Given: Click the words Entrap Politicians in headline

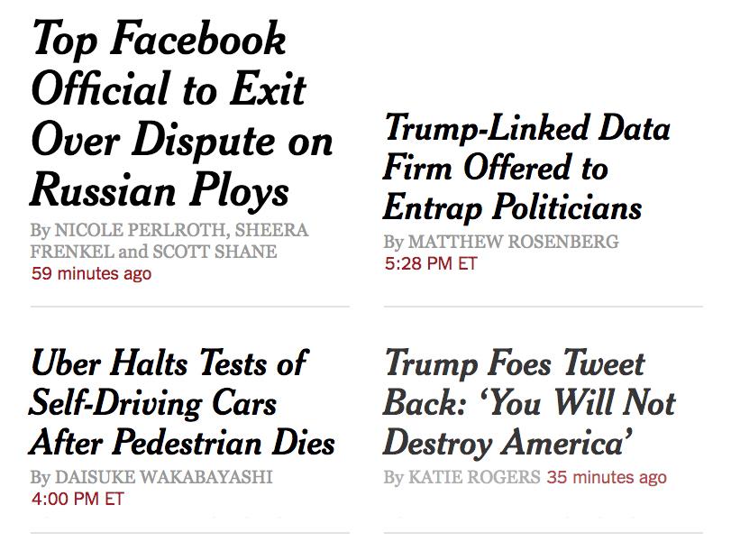Looking at the screenshot, I should [x=512, y=207].
